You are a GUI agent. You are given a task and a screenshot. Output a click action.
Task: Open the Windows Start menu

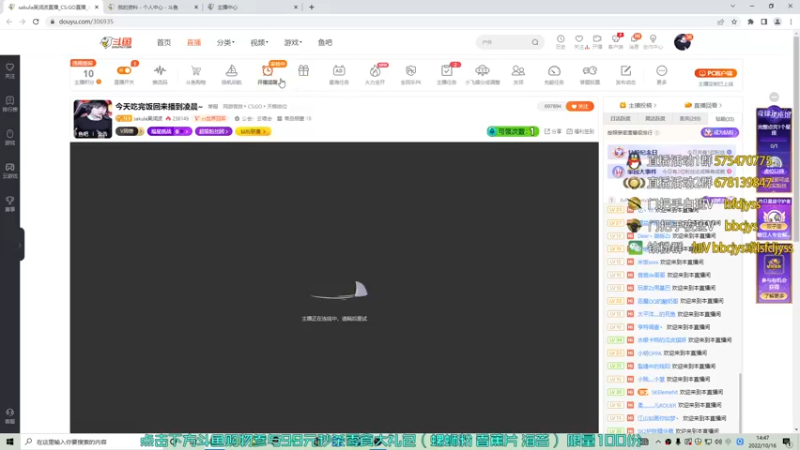point(10,441)
